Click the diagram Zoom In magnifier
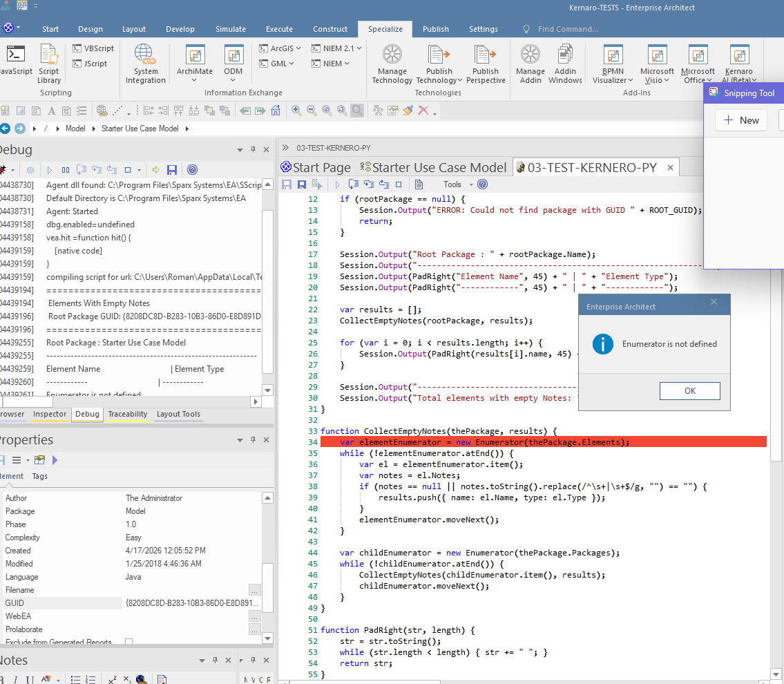The image size is (784, 684). coord(296,111)
